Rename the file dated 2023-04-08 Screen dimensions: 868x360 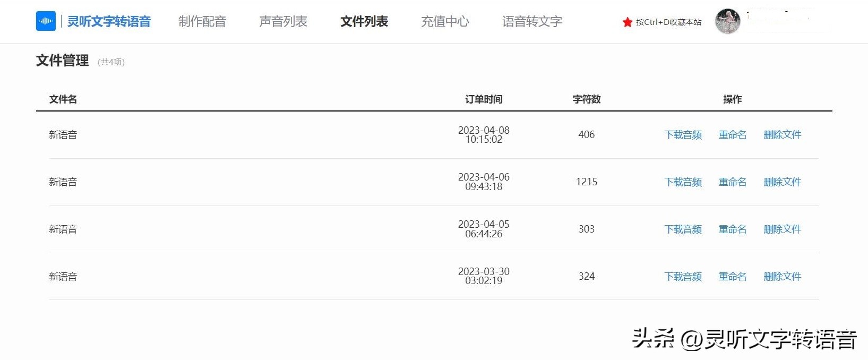(732, 135)
